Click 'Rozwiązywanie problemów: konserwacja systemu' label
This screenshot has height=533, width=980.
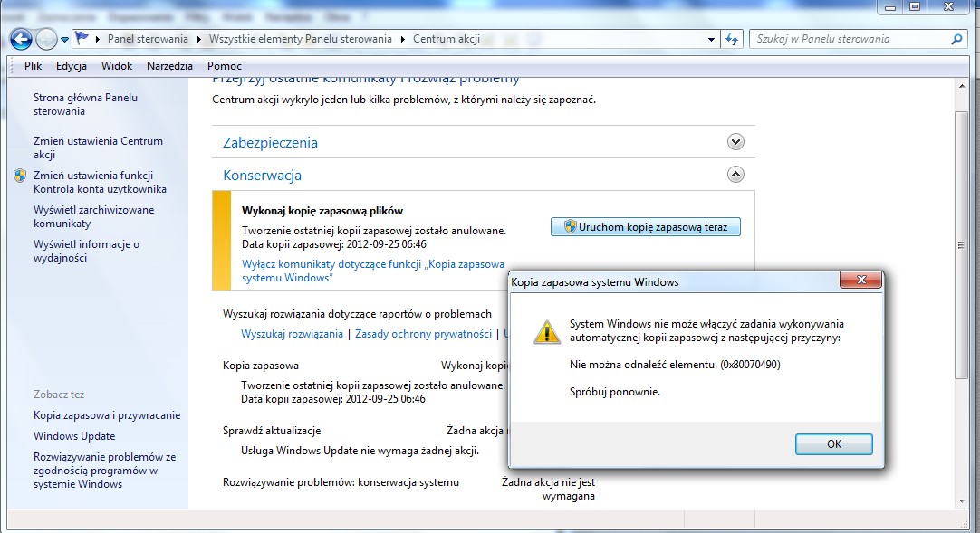tap(341, 482)
